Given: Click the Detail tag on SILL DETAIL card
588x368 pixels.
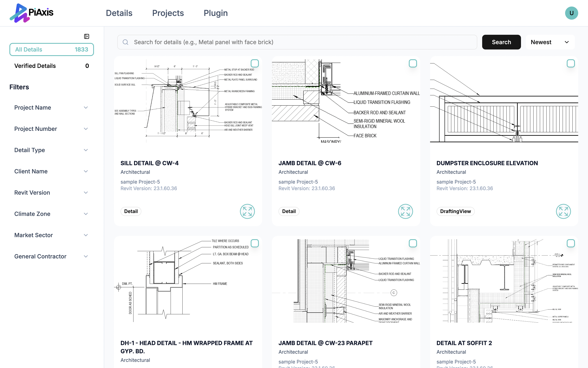Looking at the screenshot, I should click(x=131, y=211).
